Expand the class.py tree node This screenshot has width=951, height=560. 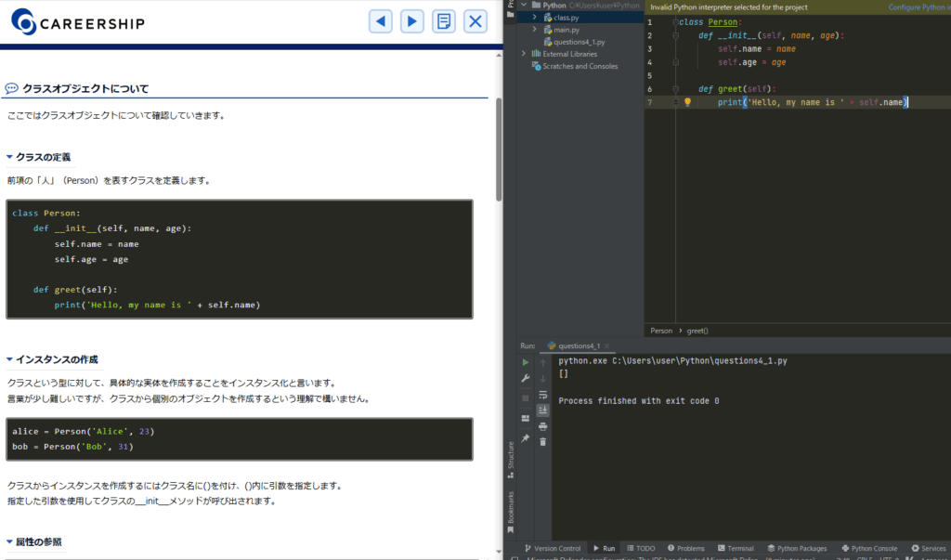coord(535,18)
